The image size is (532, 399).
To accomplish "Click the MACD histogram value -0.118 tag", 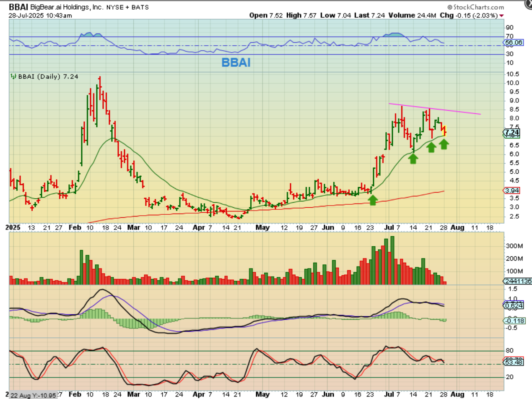I will pos(513,321).
